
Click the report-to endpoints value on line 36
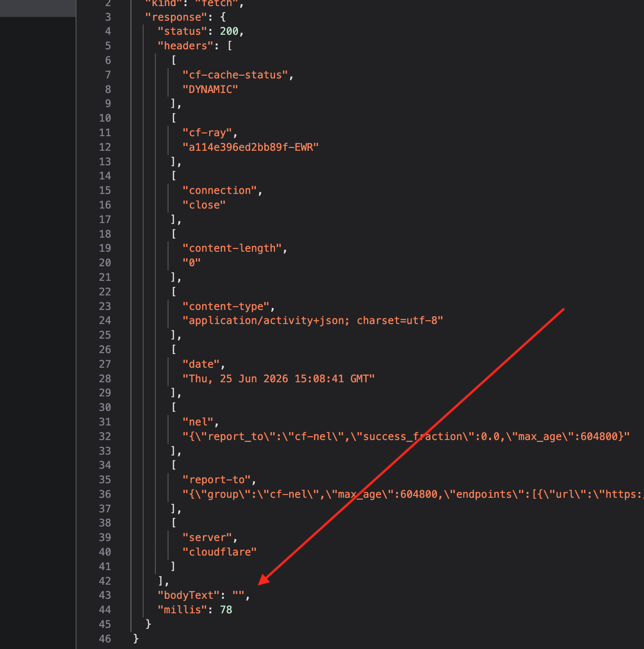tap(413, 494)
